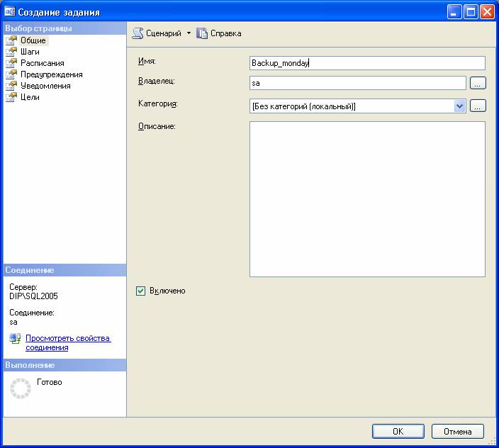Click the Шаги page icon
Viewport: 499px width, 448px height.
(11, 52)
